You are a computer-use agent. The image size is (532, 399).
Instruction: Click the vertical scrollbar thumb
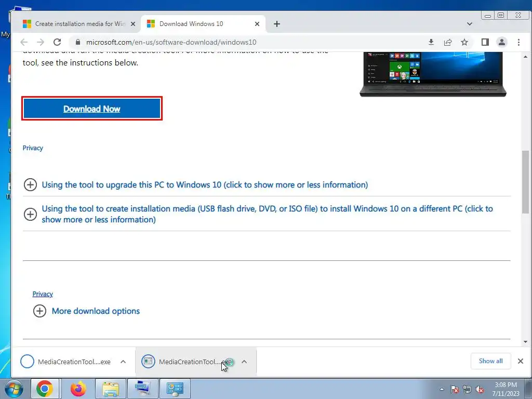pyautogui.click(x=526, y=181)
